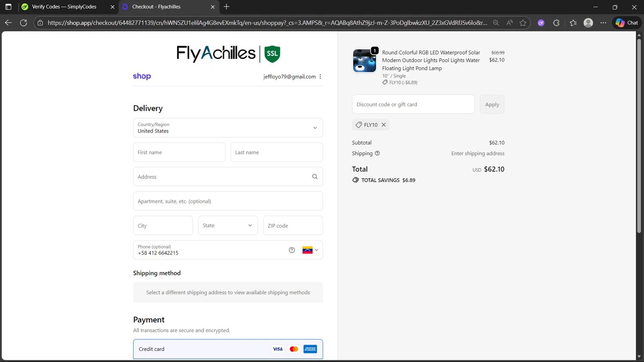Click the shipping method notice text
The width and height of the screenshot is (644, 362).
(228, 293)
